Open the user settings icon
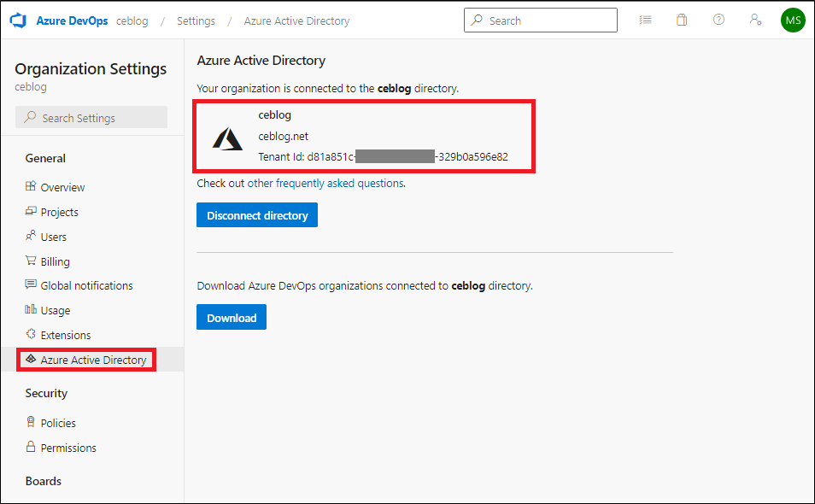The image size is (815, 504). [x=755, y=20]
